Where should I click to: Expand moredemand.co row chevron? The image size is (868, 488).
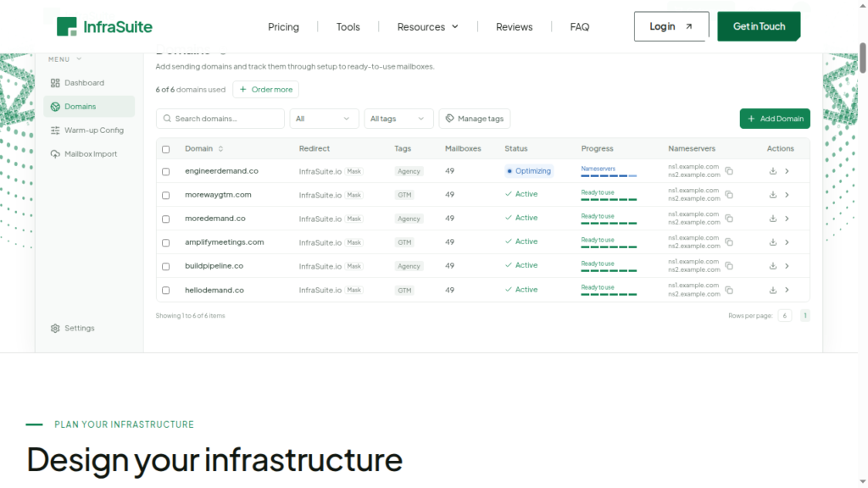787,219
